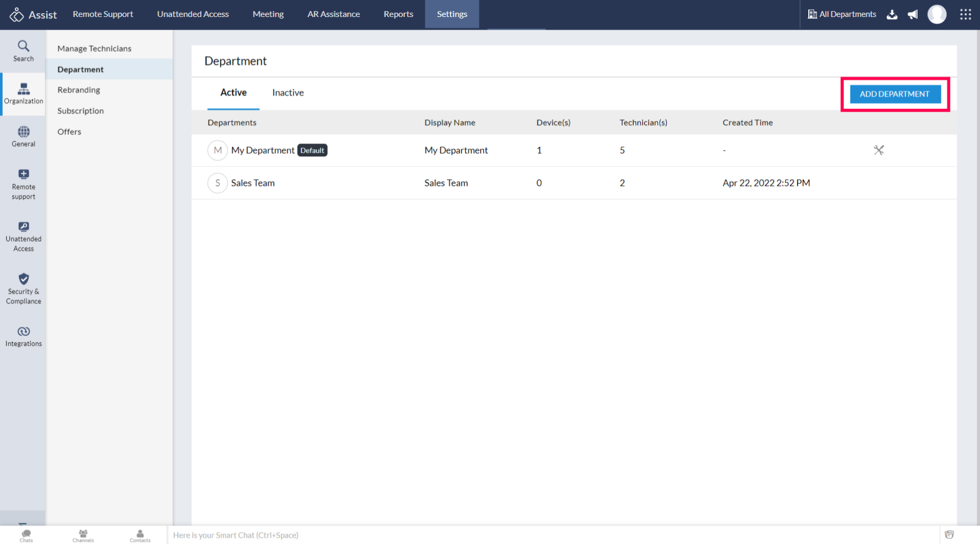Click the download icon in header

tap(892, 14)
